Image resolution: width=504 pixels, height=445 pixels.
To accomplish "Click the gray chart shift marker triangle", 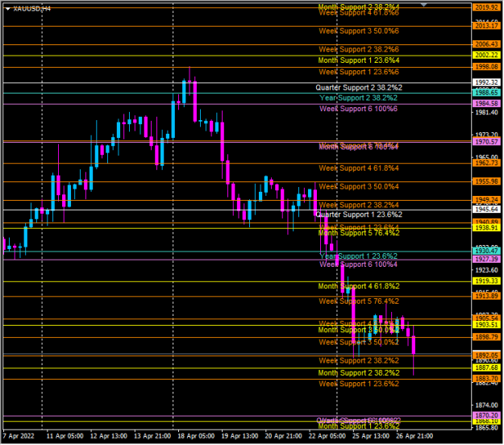I will click(x=424, y=5).
